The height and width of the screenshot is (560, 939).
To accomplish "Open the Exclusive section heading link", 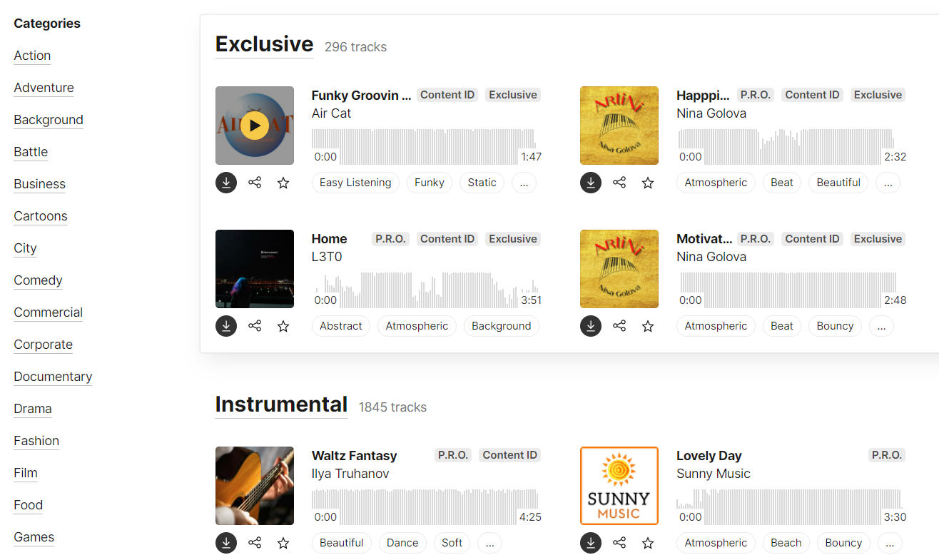I will pos(264,44).
